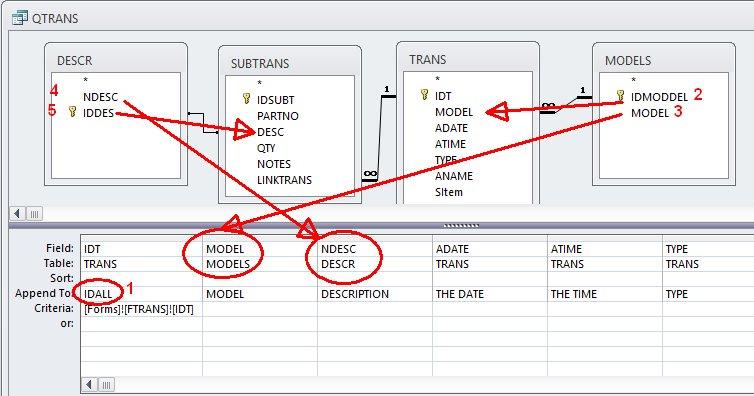Click the IDT cell in Field row
The width and height of the screenshot is (754, 396).
click(142, 249)
